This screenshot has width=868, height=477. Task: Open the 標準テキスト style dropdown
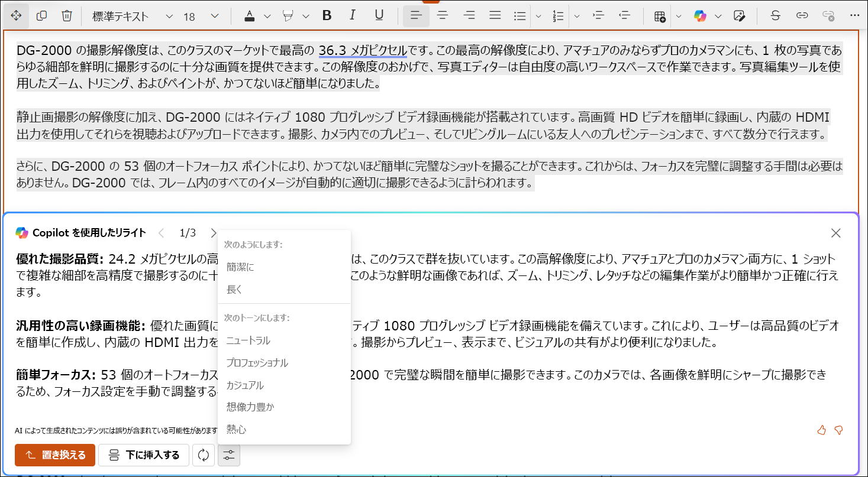coord(133,17)
